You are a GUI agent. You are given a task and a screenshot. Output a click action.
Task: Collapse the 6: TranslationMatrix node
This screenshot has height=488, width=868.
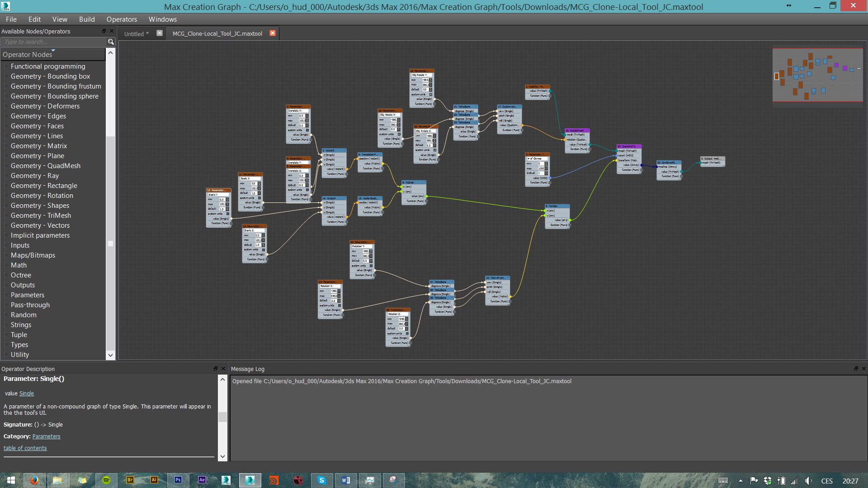pos(380,155)
